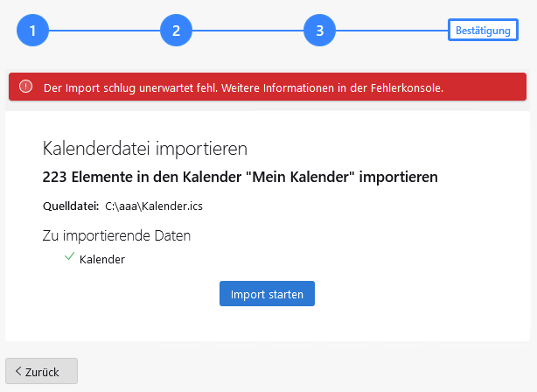
Task: Click the back chevron arrow beside Zurück
Action: [18, 371]
